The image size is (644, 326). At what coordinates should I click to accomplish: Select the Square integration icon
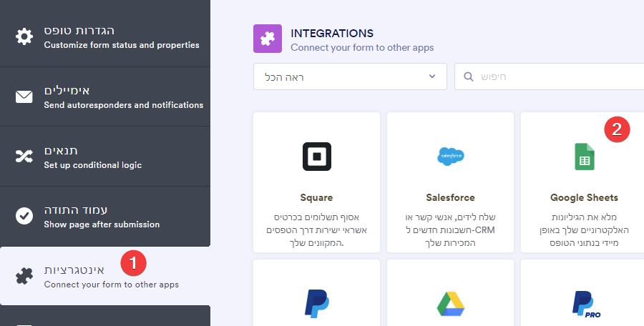click(x=316, y=157)
